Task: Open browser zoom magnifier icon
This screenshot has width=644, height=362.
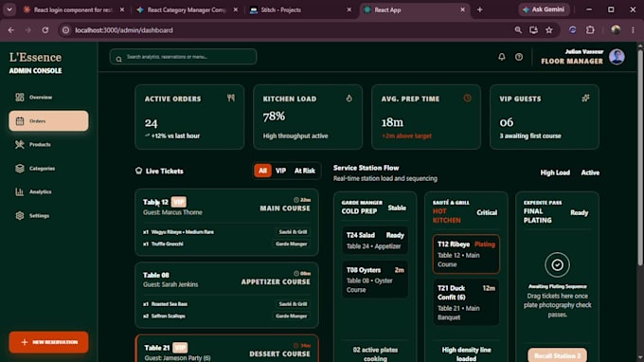Action: point(518,30)
